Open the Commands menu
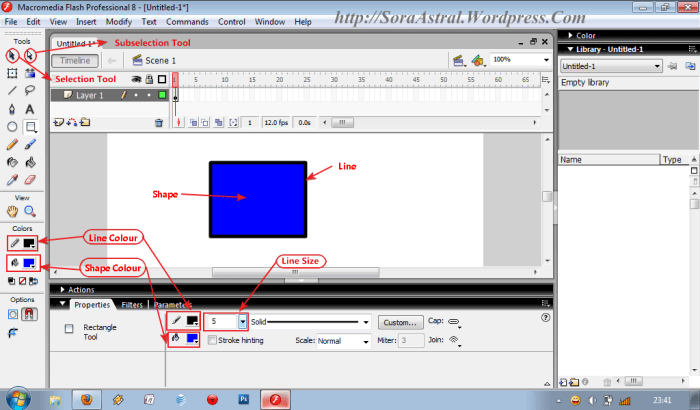This screenshot has height=410, width=700. (187, 22)
